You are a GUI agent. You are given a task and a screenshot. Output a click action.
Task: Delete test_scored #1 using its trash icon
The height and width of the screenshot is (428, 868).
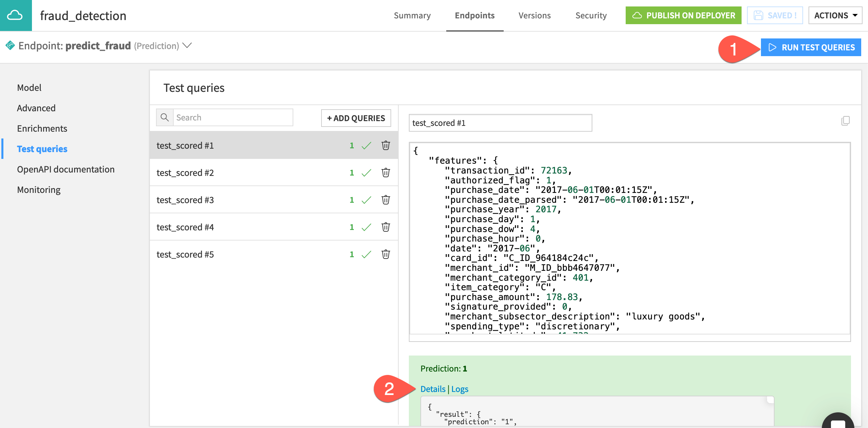(386, 145)
